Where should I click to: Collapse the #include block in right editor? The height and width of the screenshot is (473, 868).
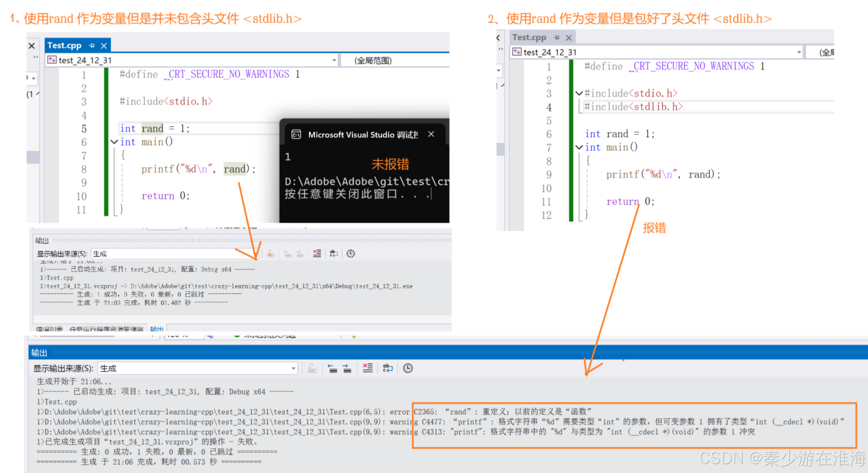tap(579, 93)
